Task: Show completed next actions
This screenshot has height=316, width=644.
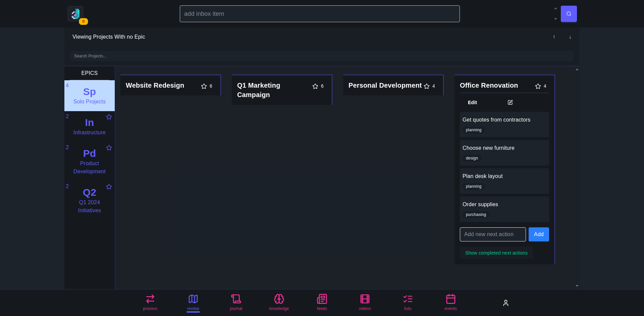Action: (496, 253)
